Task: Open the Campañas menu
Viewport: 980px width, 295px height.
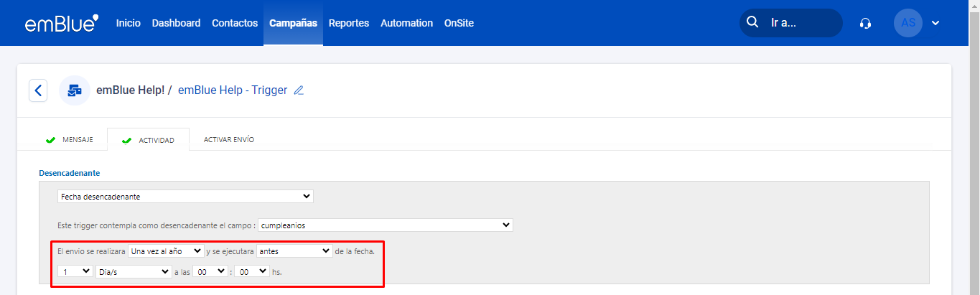Action: 293,23
